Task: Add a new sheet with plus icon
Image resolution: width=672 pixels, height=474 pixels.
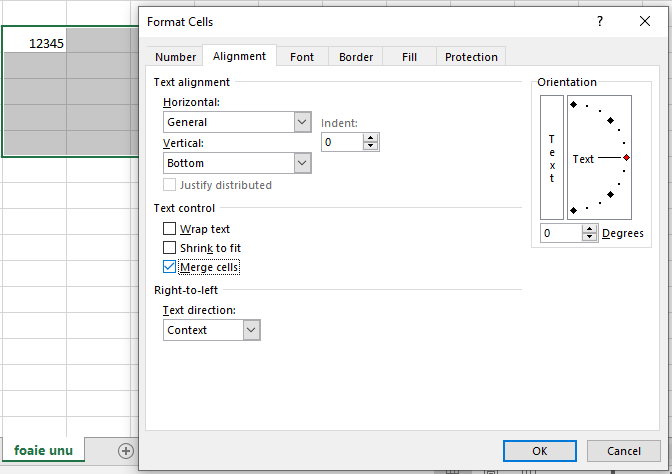Action: 126,451
